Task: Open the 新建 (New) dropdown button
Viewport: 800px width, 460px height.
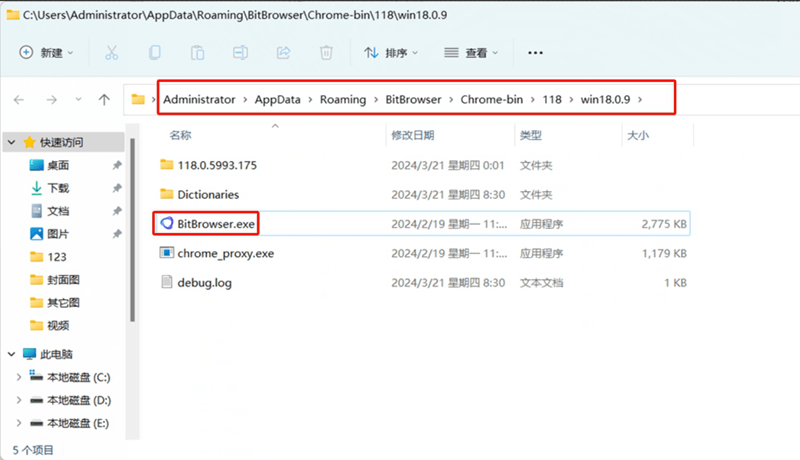Action: 46,53
